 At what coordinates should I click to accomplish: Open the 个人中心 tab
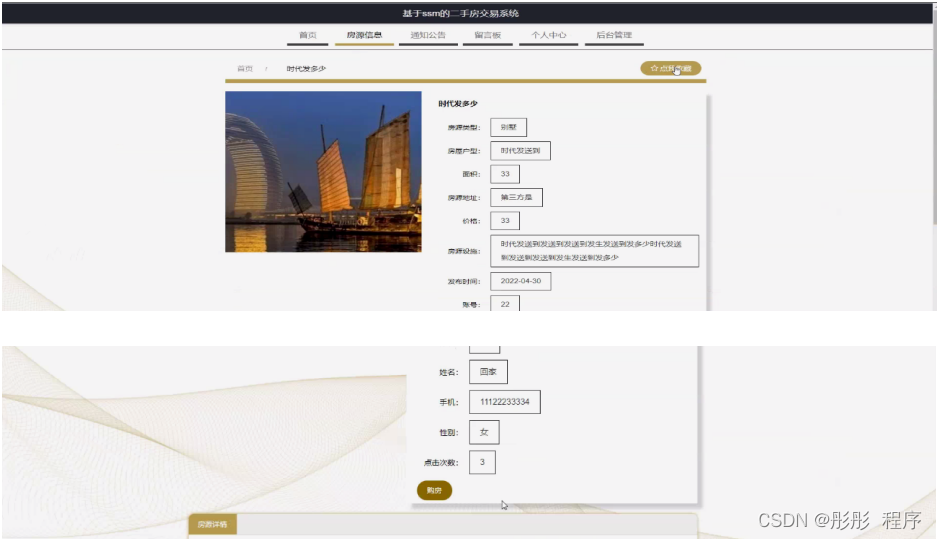(x=549, y=35)
